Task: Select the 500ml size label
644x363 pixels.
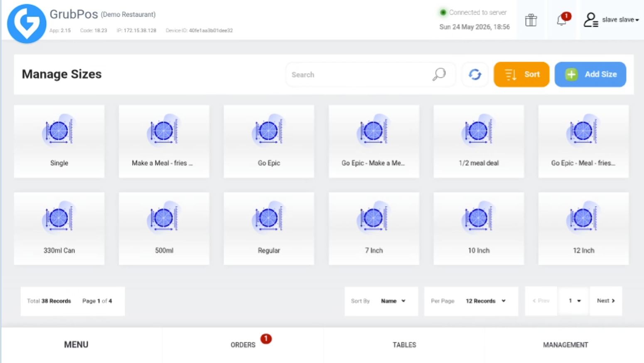Action: (x=164, y=250)
